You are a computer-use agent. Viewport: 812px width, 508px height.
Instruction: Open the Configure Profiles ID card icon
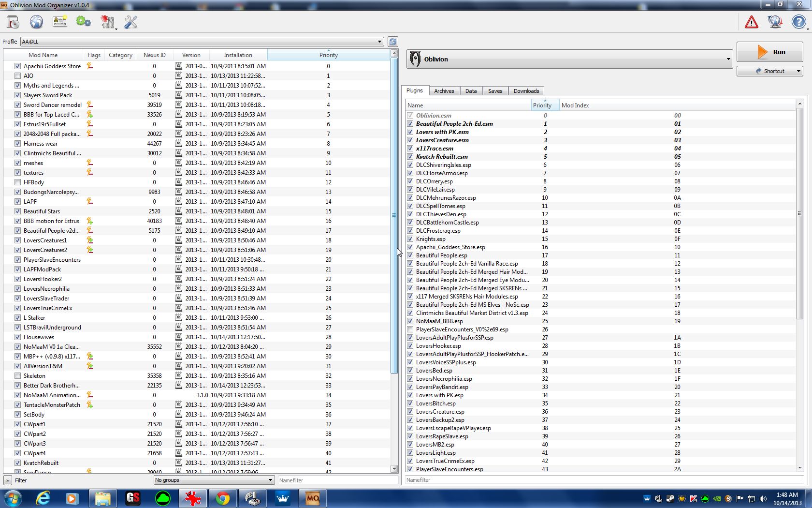[60, 22]
